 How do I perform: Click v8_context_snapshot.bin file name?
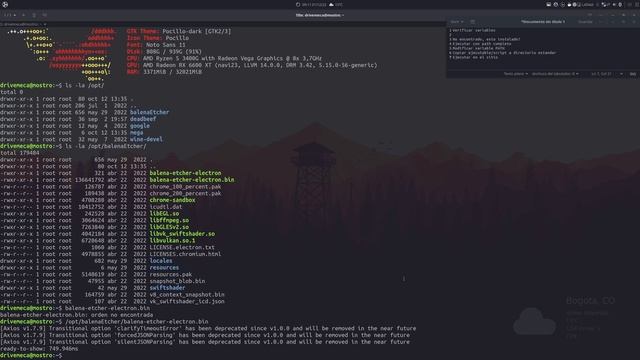pos(187,294)
